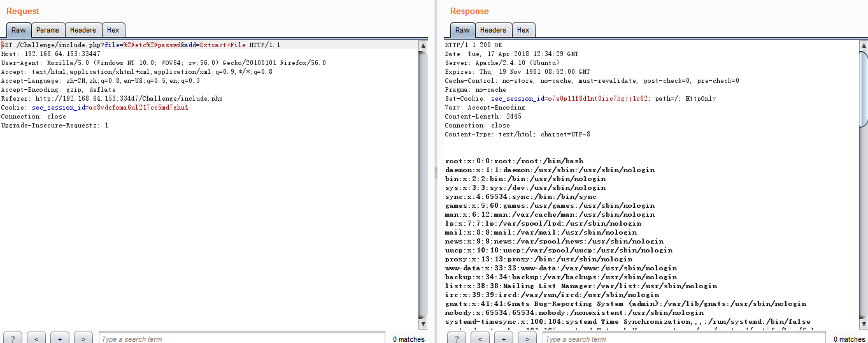
Task: Click the Response next match arrow button
Action: (527, 339)
